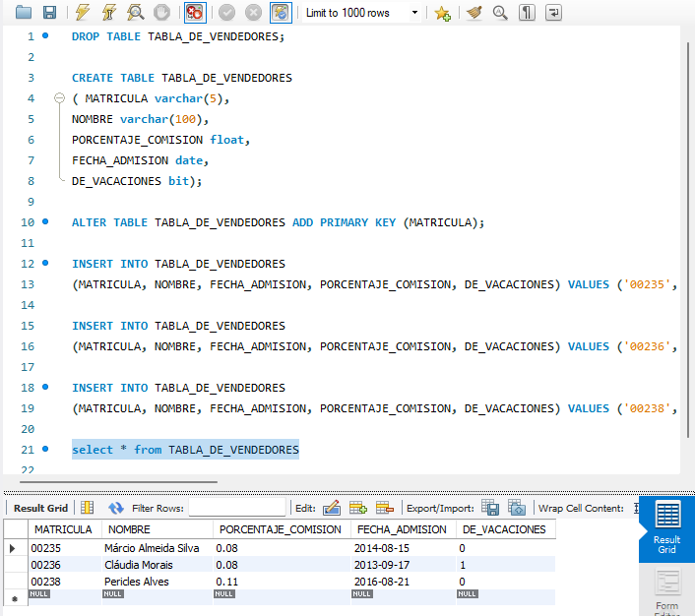Execute the script with the lightning bolt icon
The image size is (695, 616).
tap(82, 13)
